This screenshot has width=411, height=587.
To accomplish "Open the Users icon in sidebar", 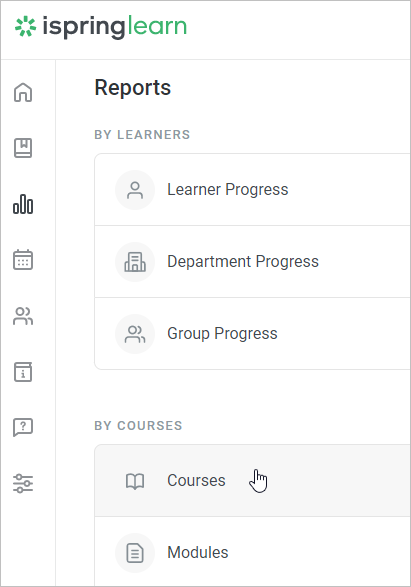I will (x=23, y=316).
